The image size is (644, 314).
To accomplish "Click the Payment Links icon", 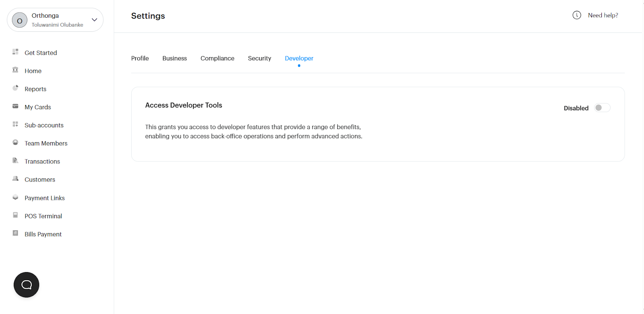I will tap(15, 197).
